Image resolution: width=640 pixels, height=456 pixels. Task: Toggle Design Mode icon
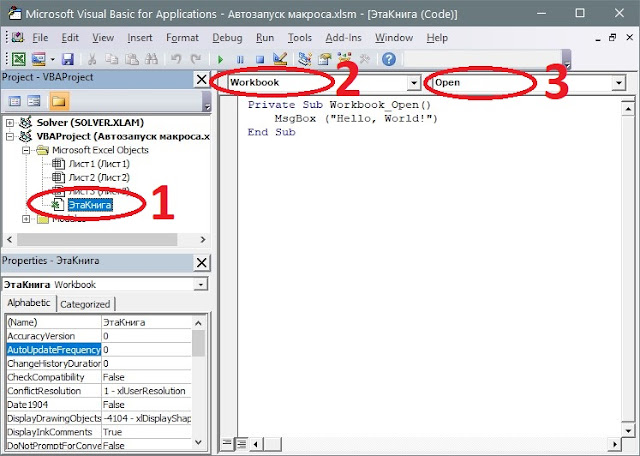[280, 59]
